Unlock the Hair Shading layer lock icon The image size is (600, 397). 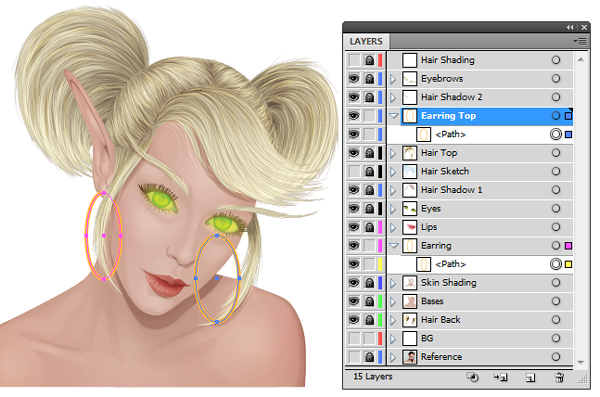click(369, 60)
